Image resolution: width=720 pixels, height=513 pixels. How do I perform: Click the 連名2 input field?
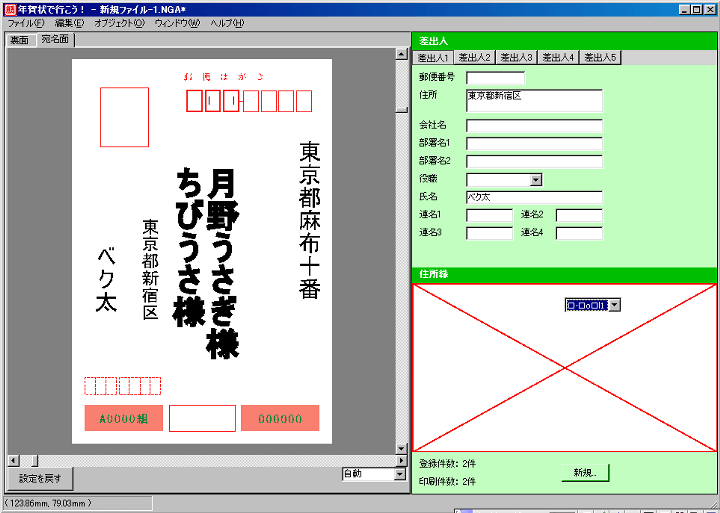(x=579, y=215)
